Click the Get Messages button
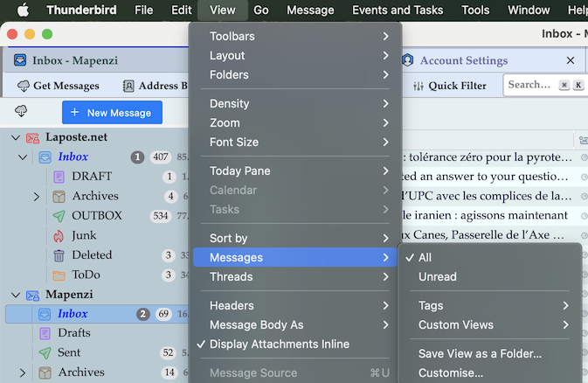Viewport: 588px width, 383px height. point(59,86)
